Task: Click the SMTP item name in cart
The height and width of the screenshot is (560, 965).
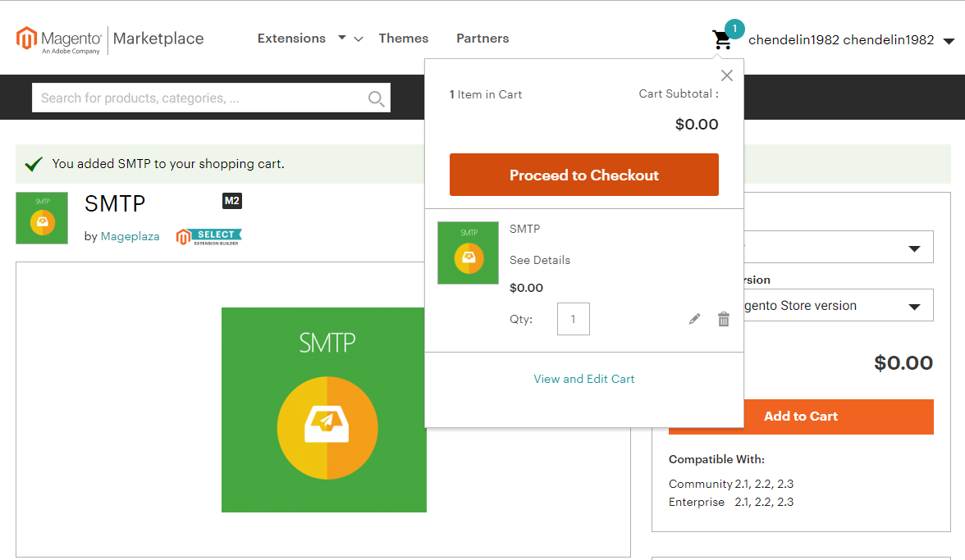Action: pyautogui.click(x=525, y=229)
